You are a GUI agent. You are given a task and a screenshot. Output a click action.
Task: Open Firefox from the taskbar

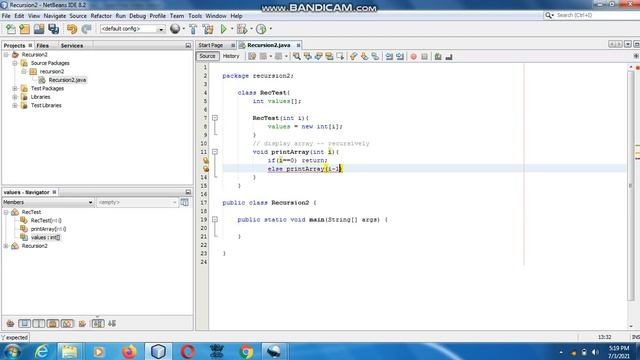pos(129,351)
